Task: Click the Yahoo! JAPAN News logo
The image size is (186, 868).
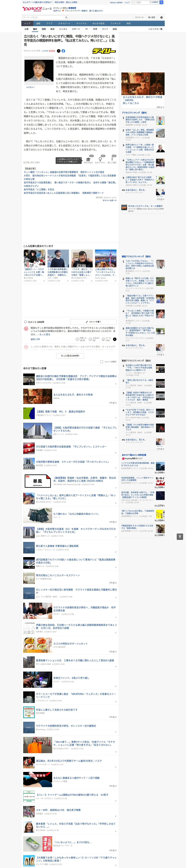Action: coord(37,9)
